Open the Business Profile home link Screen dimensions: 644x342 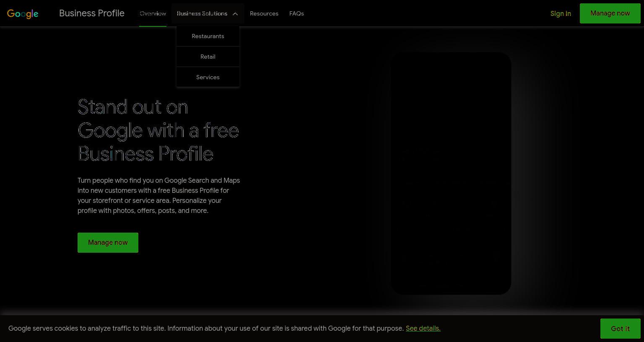(91, 13)
